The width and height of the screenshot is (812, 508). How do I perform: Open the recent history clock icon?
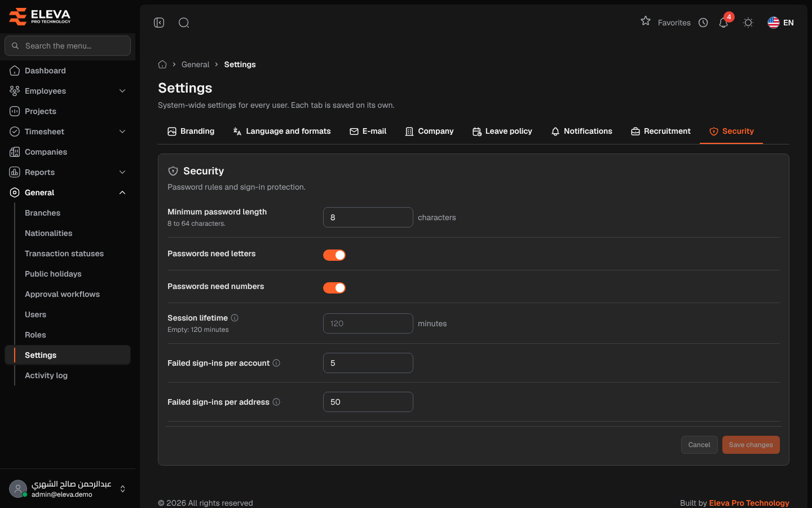coord(703,23)
